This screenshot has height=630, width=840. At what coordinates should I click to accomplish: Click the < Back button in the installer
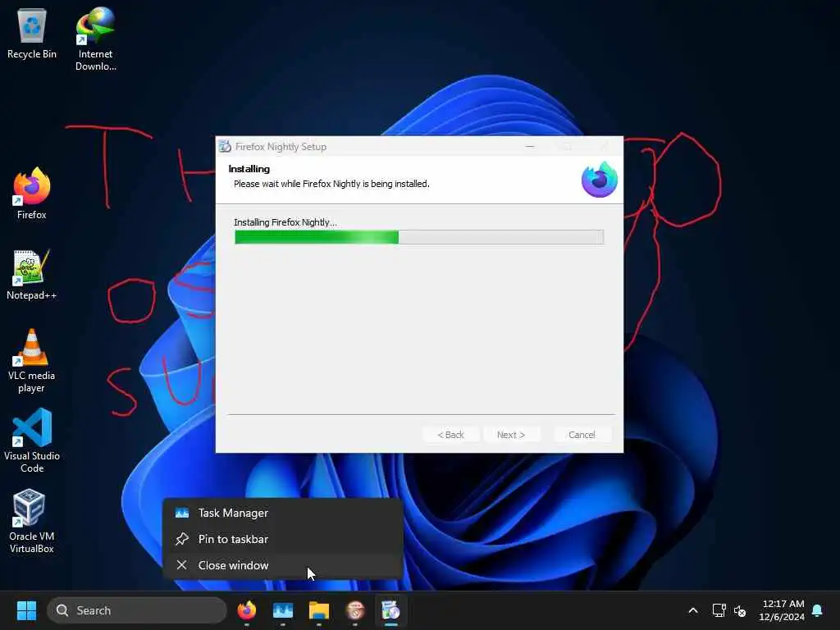[x=450, y=435]
